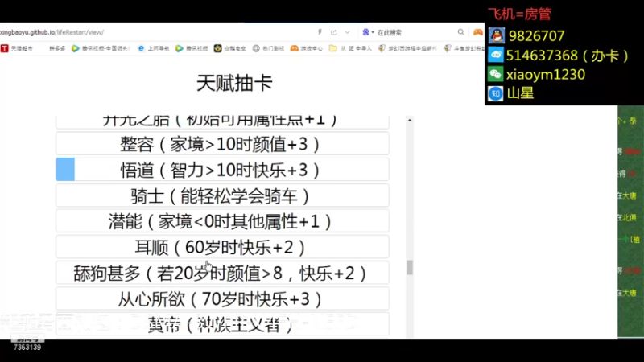Click the Zhihu 知 icon beside 山星
Screen dimensions: 644x362
pyautogui.click(x=496, y=93)
